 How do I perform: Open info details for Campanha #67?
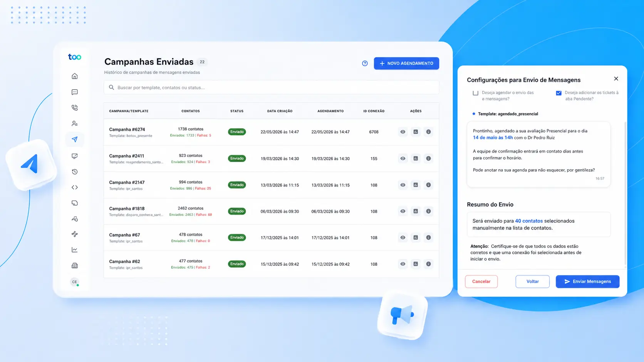click(428, 238)
